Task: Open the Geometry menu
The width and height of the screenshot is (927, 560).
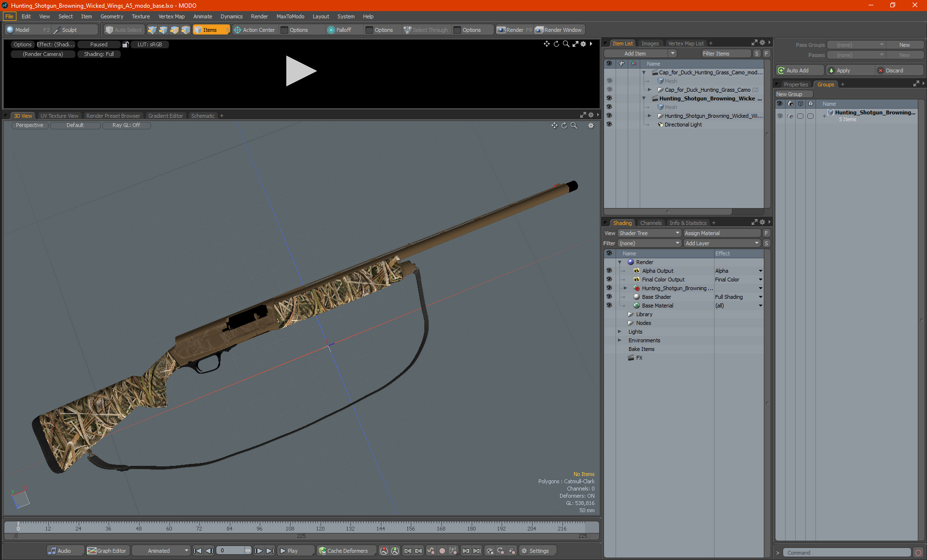Action: [112, 16]
